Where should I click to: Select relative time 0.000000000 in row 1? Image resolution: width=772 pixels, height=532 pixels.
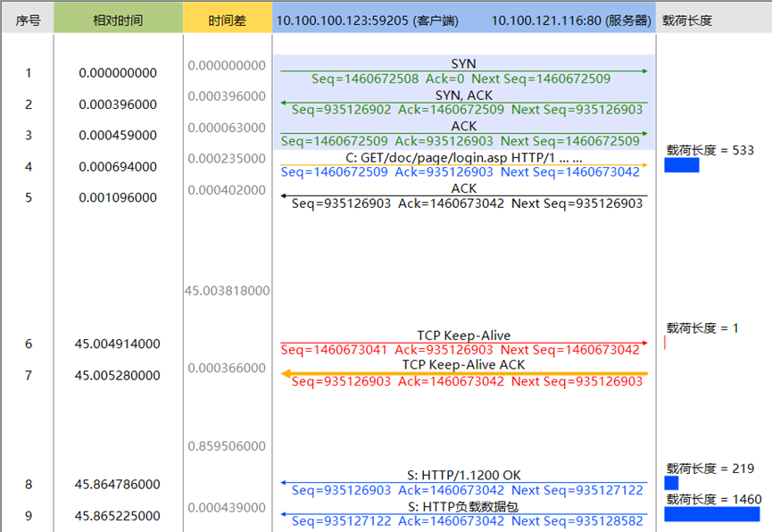coord(118,73)
